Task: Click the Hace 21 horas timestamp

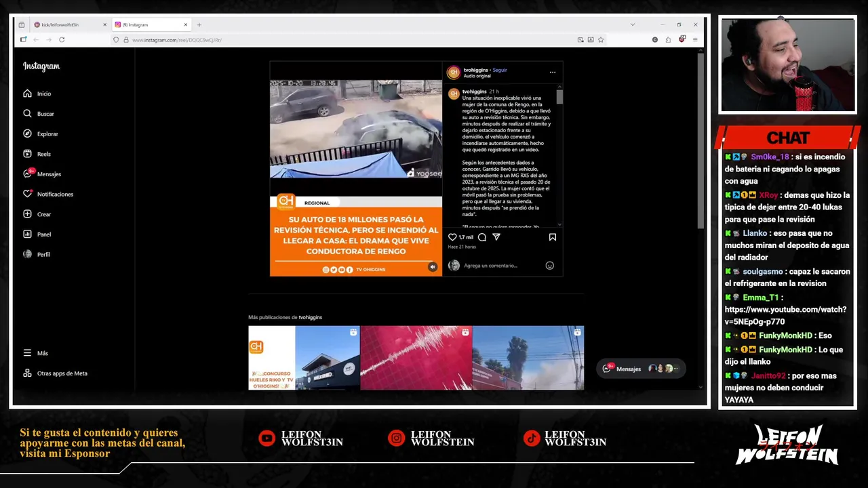Action: click(462, 247)
